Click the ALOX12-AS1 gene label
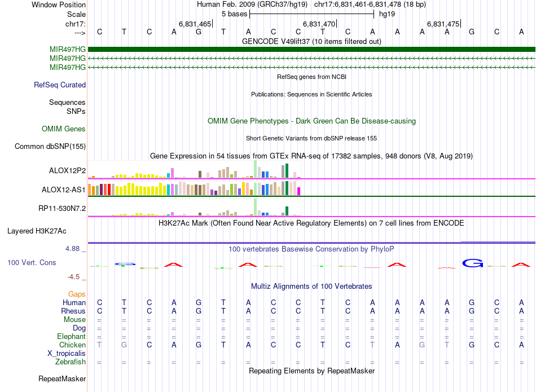 click(64, 190)
